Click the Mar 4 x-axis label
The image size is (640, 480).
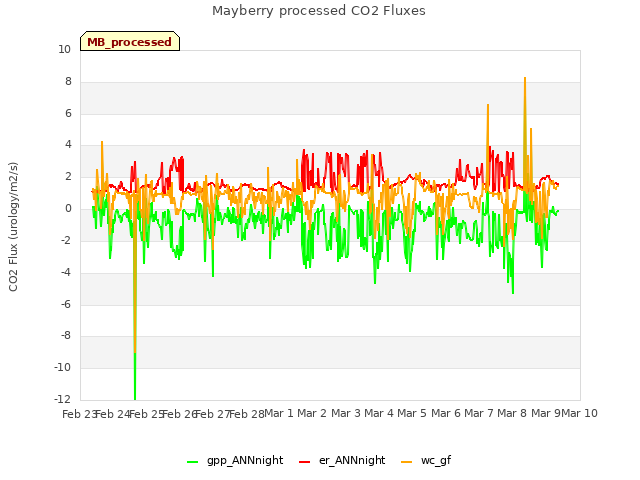tap(379, 413)
